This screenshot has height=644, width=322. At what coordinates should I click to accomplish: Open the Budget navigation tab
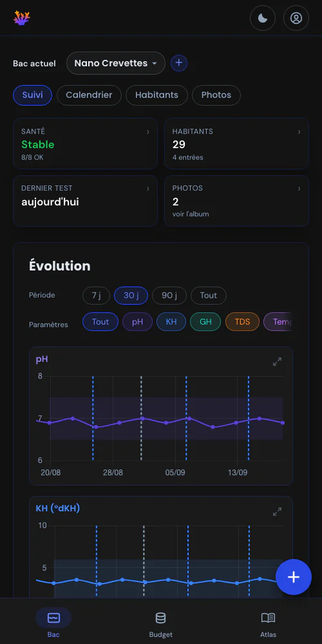160,623
